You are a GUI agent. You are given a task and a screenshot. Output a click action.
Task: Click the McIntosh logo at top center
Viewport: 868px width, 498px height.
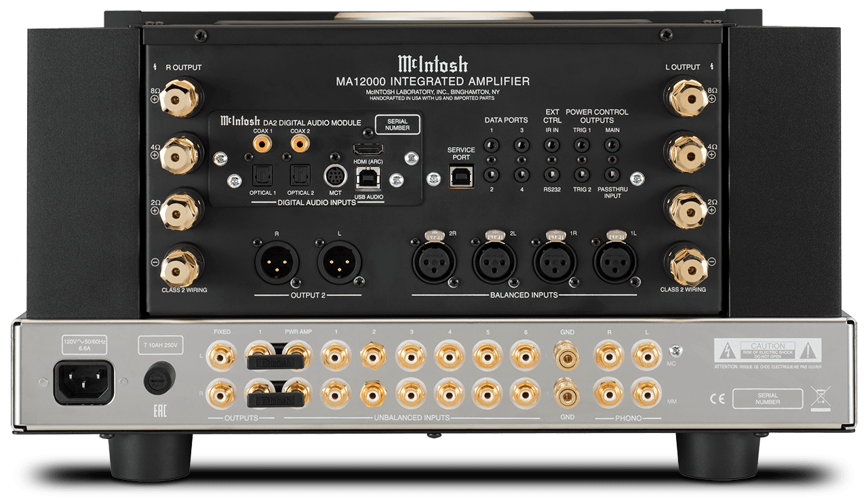433,64
